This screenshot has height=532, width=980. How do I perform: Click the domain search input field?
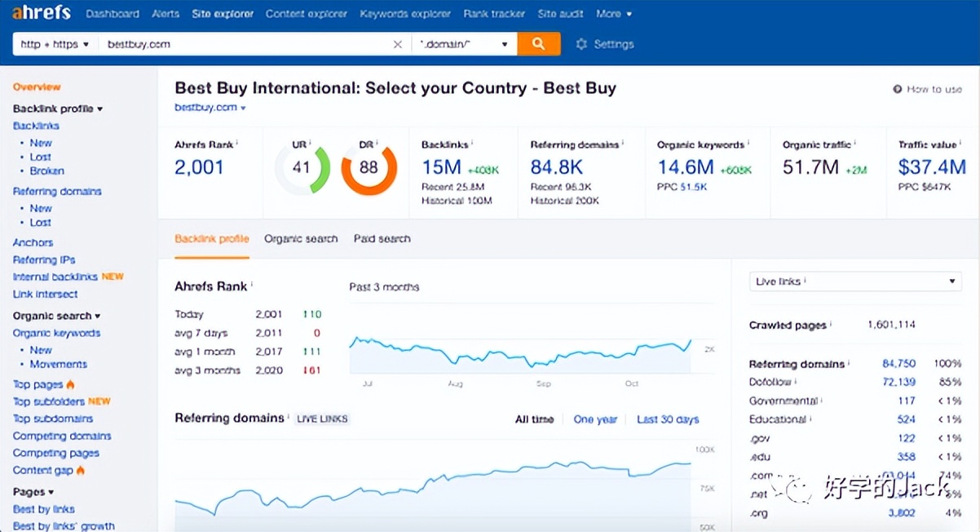[x=245, y=44]
